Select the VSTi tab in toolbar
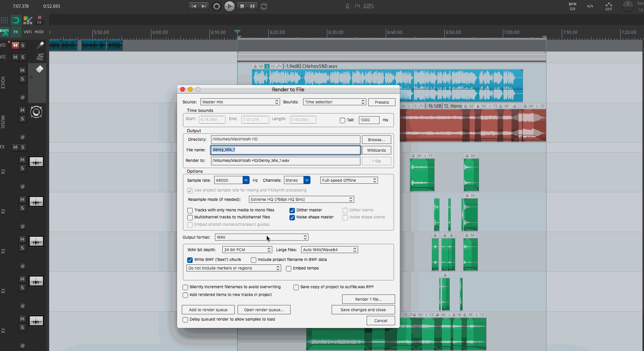 28,32
